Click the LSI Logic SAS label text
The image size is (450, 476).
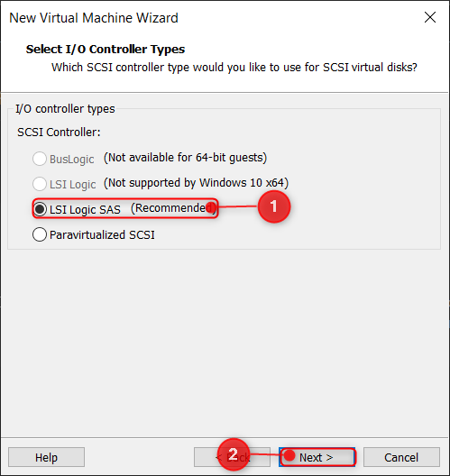(x=85, y=209)
